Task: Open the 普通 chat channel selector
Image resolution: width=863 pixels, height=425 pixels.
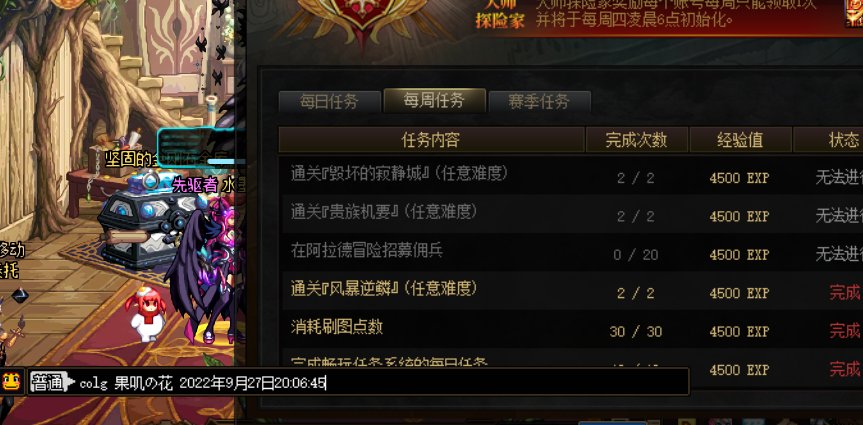Action: coord(52,382)
